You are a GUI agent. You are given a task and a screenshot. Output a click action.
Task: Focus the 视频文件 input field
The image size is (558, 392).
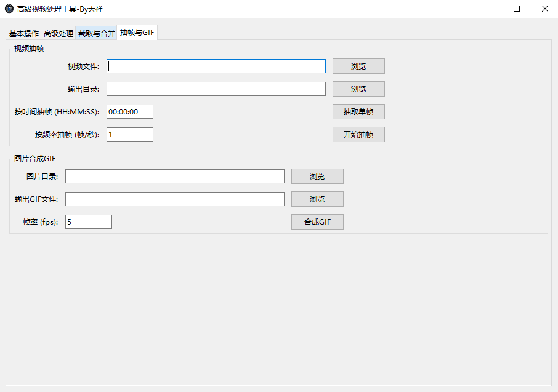tap(216, 66)
